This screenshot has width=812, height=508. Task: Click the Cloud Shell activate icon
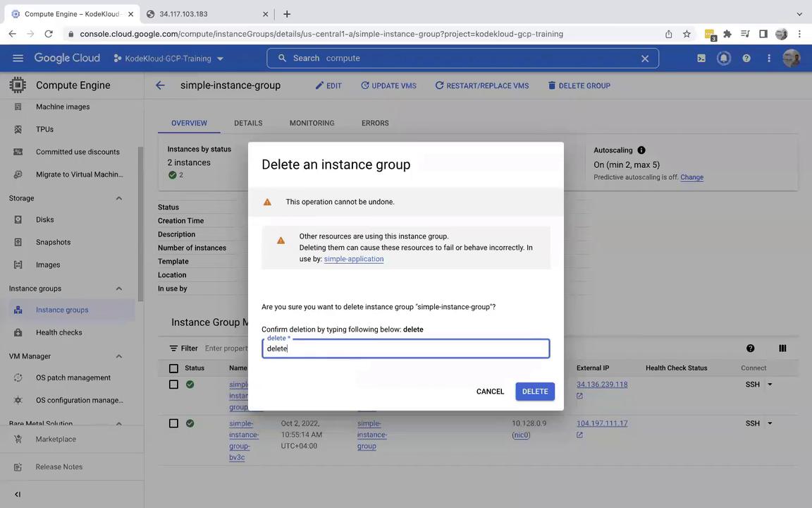(x=701, y=59)
